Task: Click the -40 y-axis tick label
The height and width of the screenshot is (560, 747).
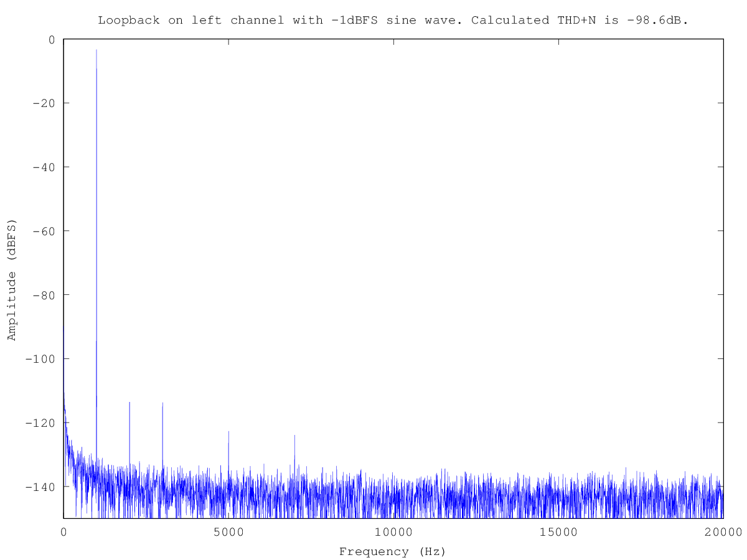Action: point(44,167)
